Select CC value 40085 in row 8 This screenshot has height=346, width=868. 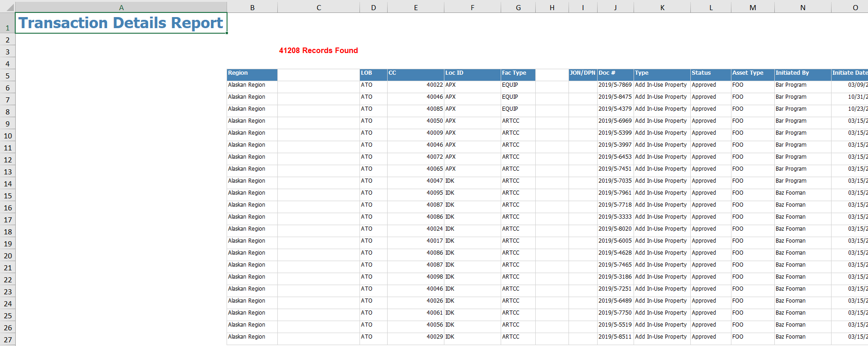416,111
